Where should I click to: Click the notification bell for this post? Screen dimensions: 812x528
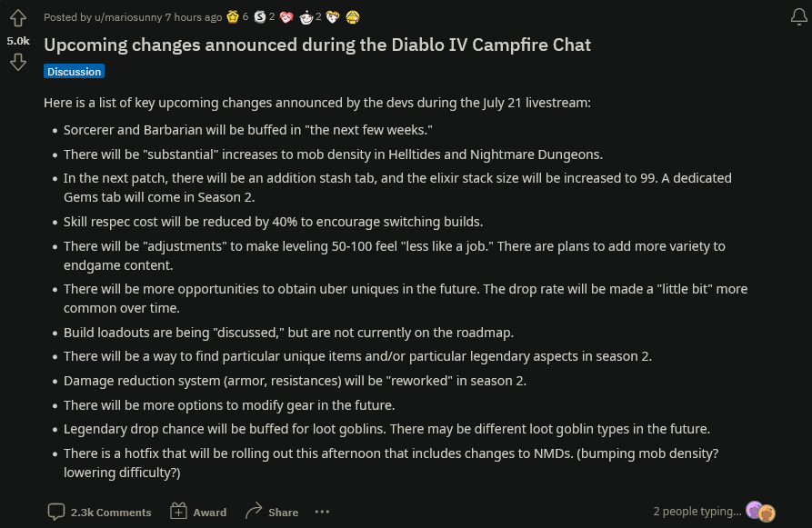click(800, 16)
